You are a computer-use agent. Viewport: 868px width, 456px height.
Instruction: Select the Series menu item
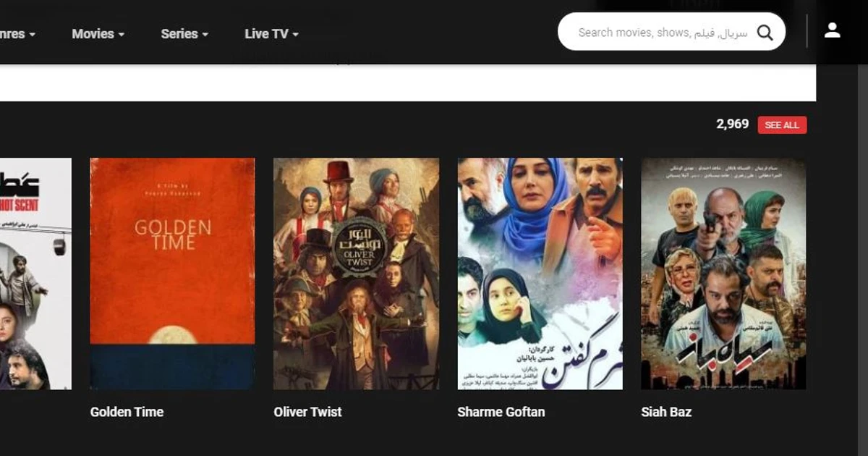[x=179, y=33]
